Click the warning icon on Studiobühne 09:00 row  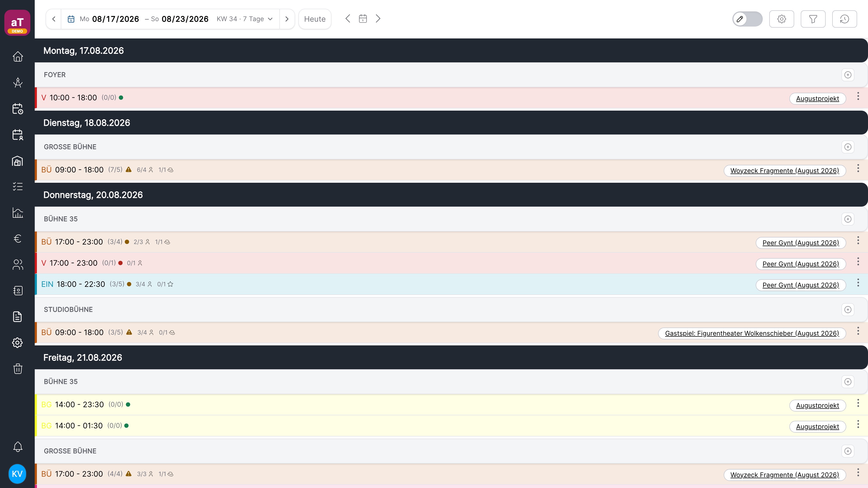tap(129, 332)
